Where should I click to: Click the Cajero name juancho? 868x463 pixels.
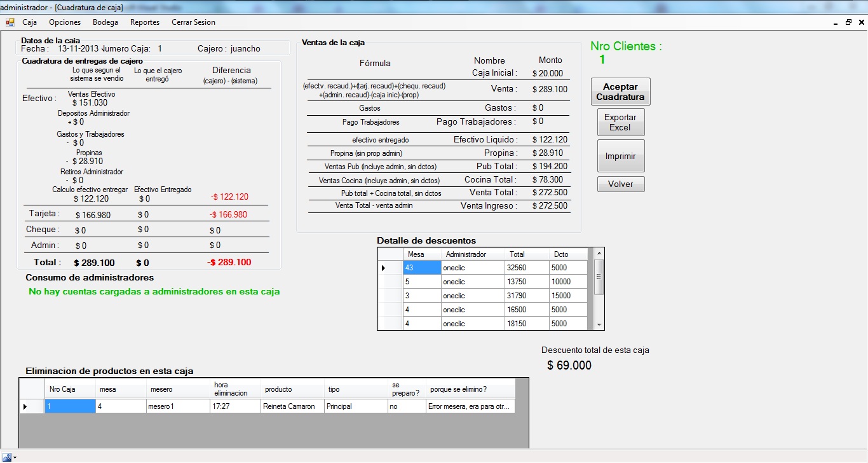click(245, 49)
